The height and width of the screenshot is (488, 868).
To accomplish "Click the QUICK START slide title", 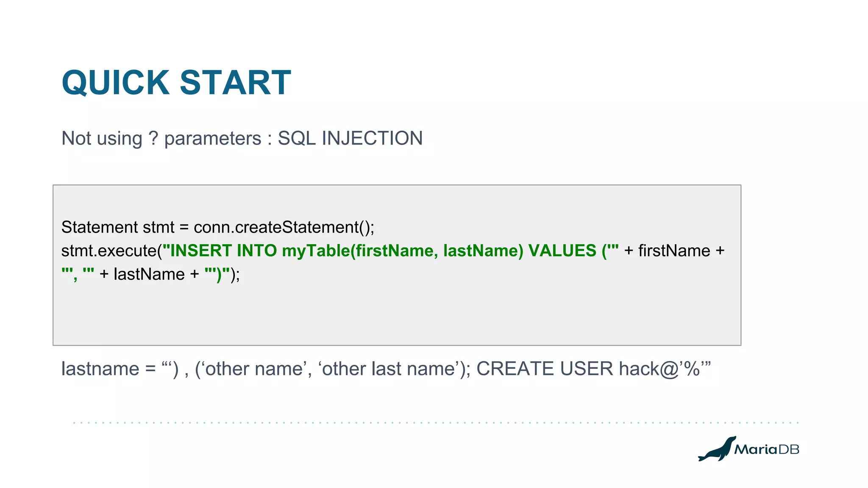I will click(x=176, y=83).
